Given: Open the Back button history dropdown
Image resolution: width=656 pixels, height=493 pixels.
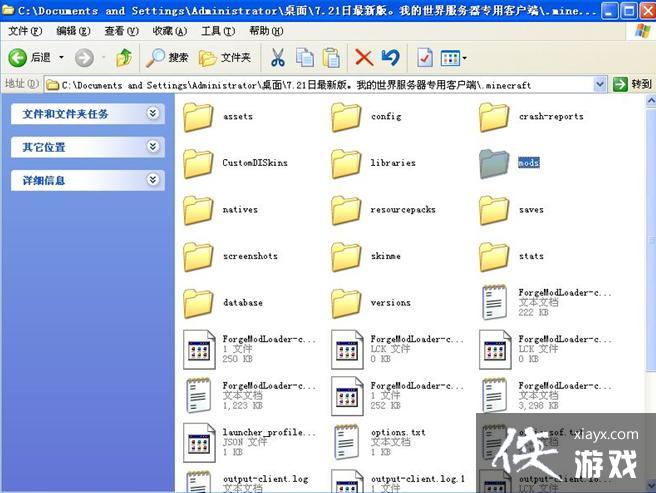Looking at the screenshot, I should click(61, 58).
